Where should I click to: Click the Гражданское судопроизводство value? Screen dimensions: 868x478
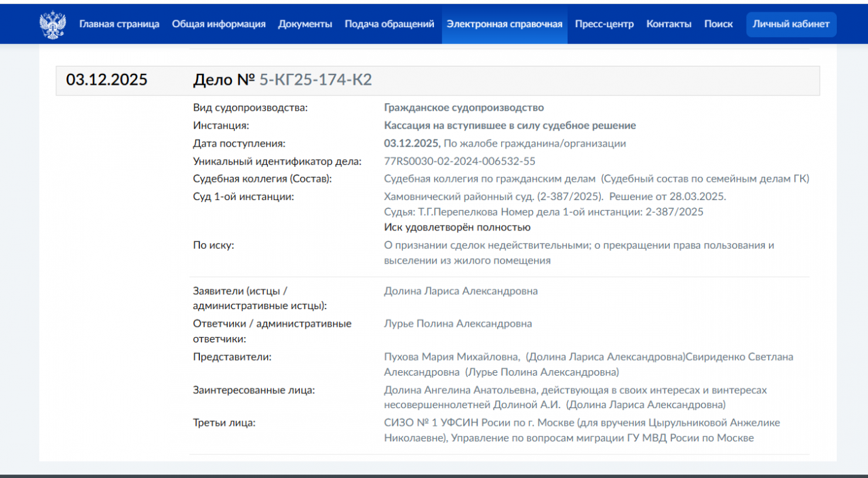point(464,108)
